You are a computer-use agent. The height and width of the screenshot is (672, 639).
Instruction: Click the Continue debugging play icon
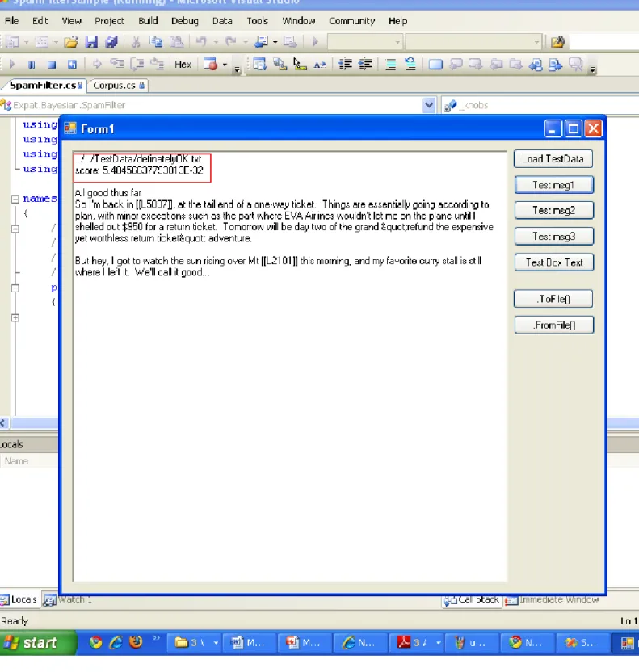pyautogui.click(x=12, y=65)
